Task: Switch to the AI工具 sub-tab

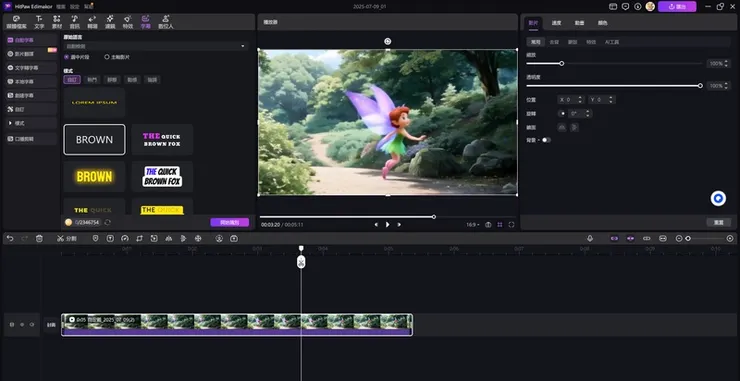Action: pyautogui.click(x=612, y=42)
